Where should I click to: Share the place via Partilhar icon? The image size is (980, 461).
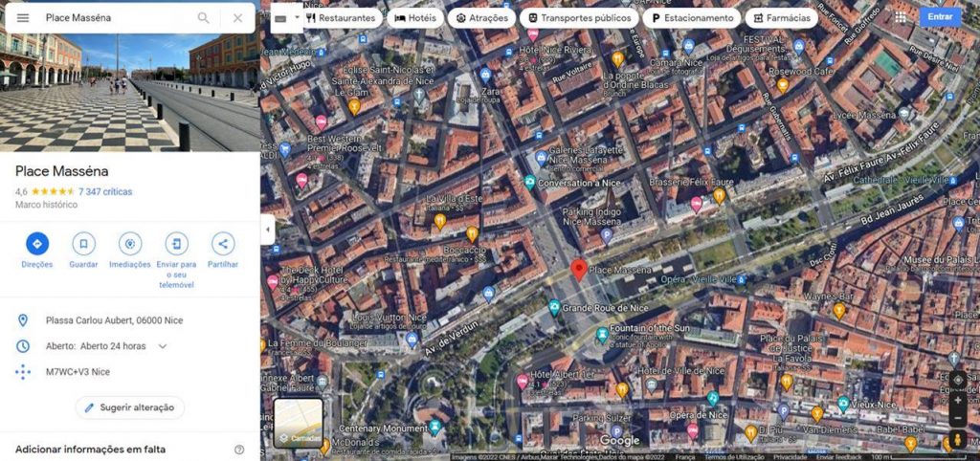click(223, 244)
